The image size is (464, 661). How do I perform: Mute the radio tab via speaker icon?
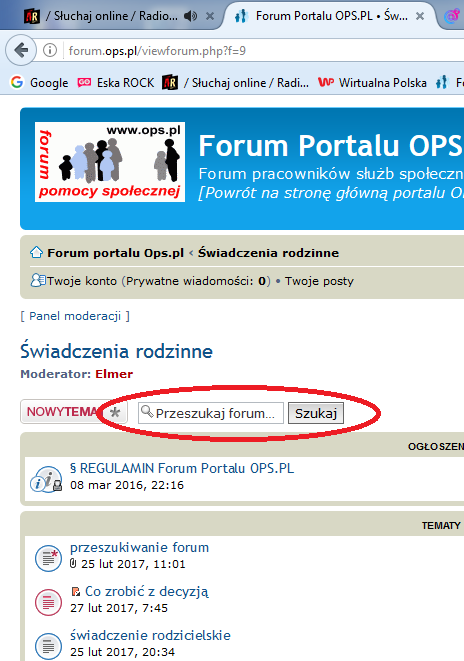coord(190,16)
